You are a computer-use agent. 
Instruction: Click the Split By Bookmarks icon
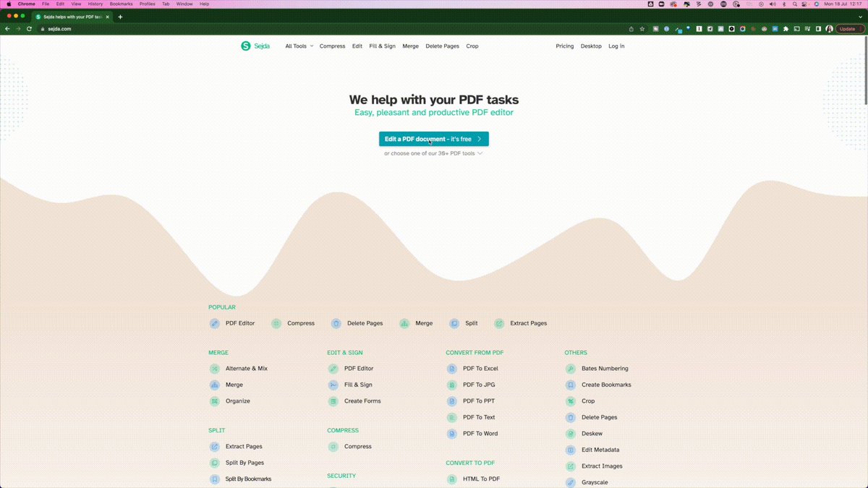(215, 479)
